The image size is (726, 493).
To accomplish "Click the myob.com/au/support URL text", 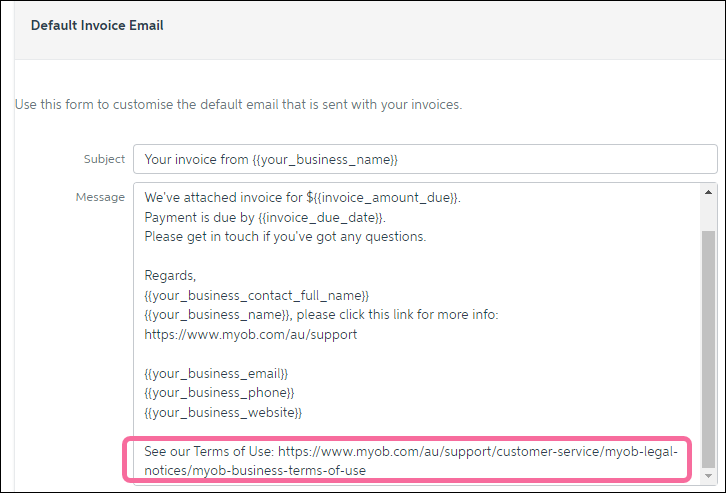I will click(x=250, y=335).
